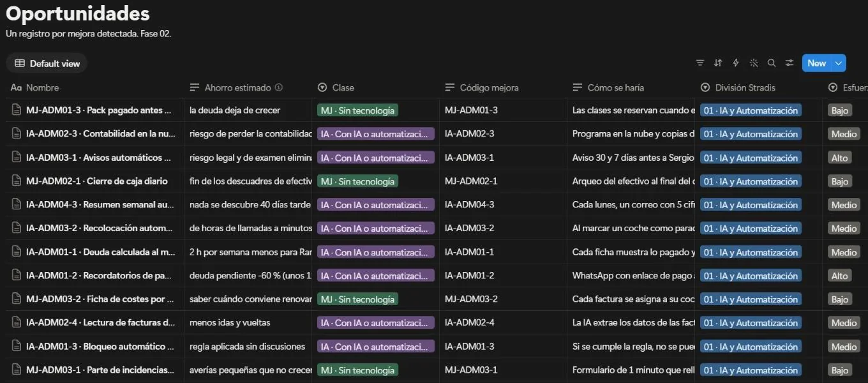Click the magic wand AI icon
The width and height of the screenshot is (868, 383).
click(754, 63)
